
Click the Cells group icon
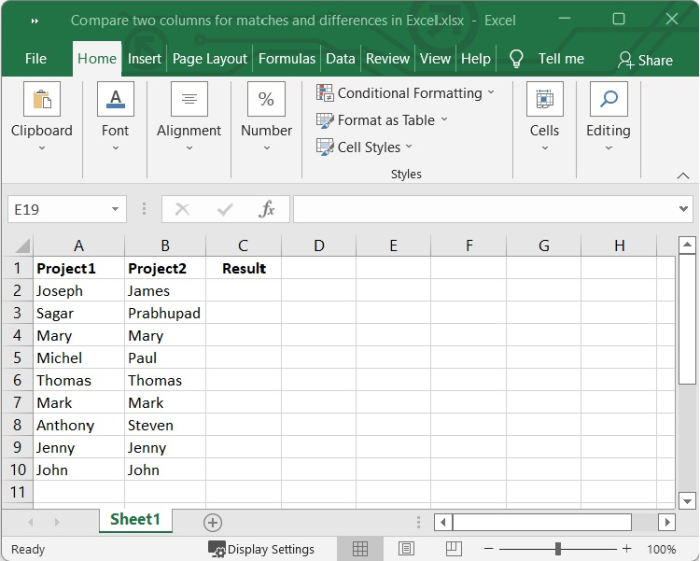(544, 100)
